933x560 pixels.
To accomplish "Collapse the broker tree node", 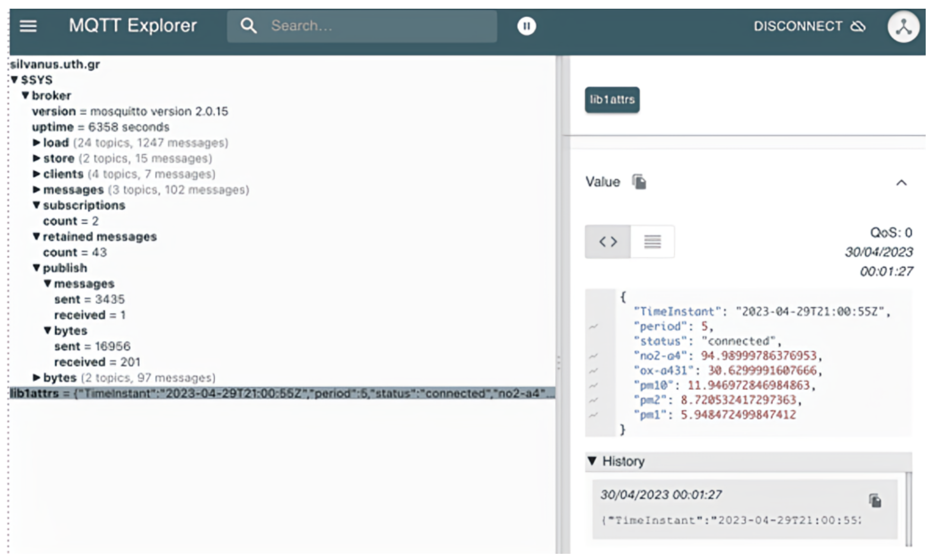I will (25, 95).
